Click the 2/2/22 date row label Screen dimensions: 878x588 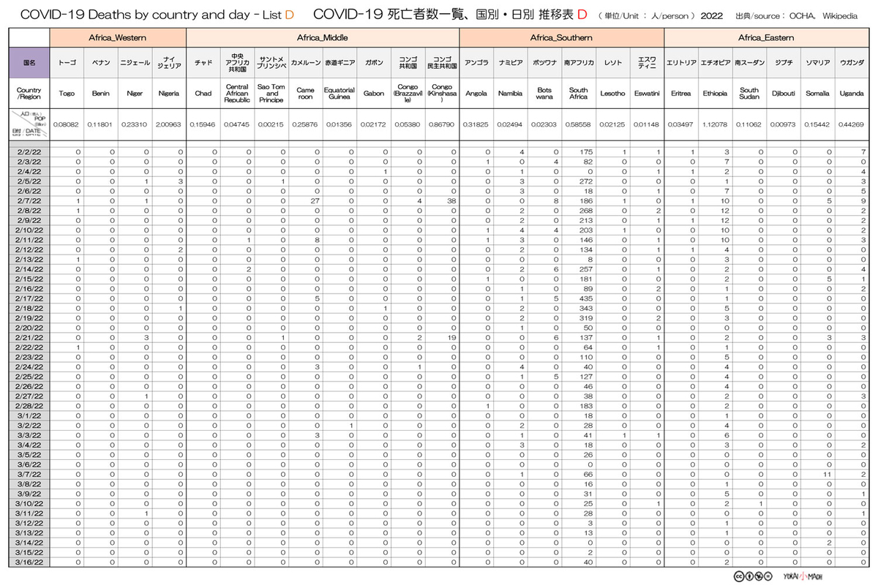[29, 152]
